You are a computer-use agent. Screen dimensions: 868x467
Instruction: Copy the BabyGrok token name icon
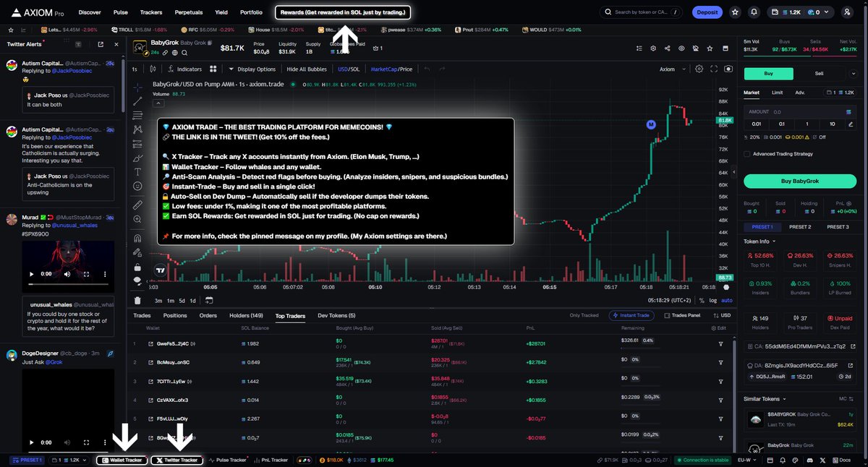[x=210, y=43]
